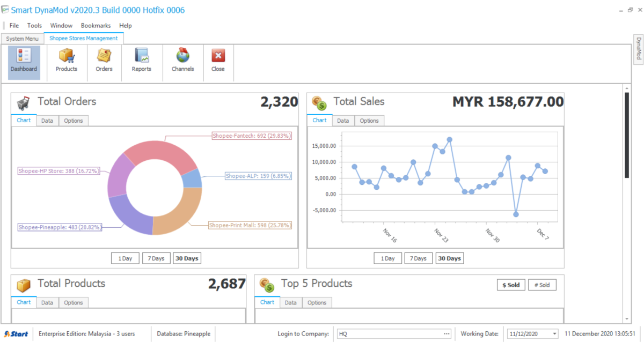Switch to Data tab in Total Products

(x=47, y=302)
